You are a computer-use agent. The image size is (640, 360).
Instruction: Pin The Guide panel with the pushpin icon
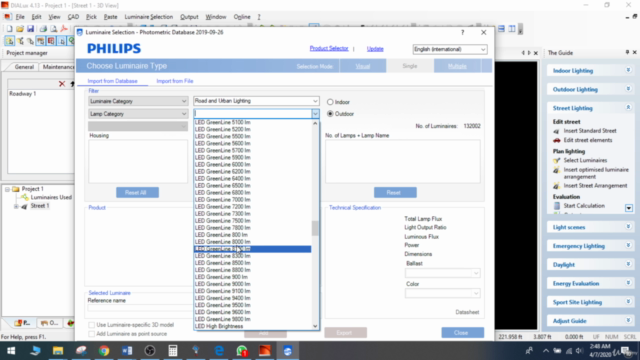[627, 53]
